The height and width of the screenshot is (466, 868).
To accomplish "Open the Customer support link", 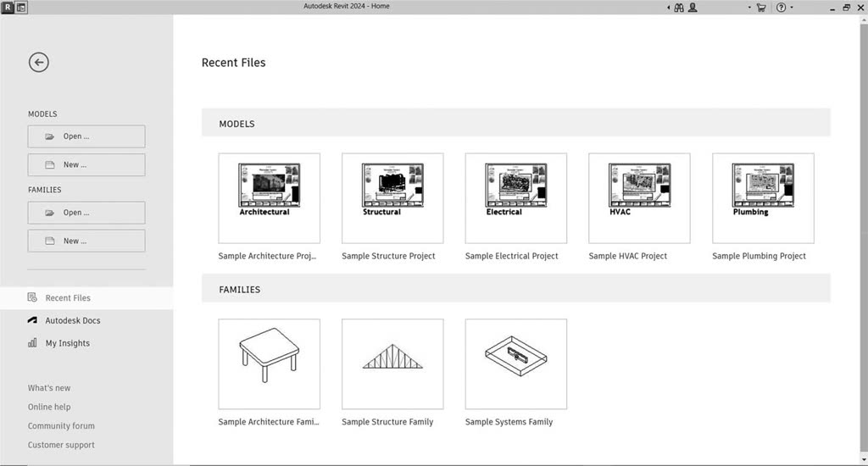I will (x=61, y=445).
